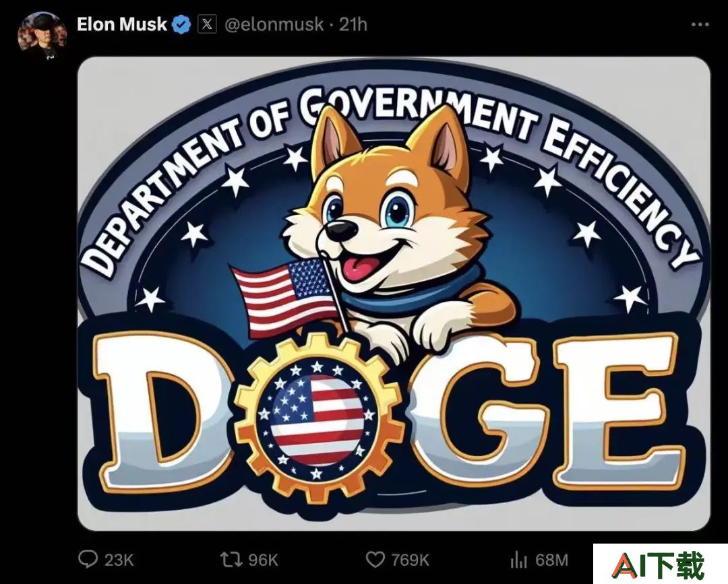The width and height of the screenshot is (728, 584).
Task: Open the "Elon Musk" display name link
Action: tap(121, 24)
